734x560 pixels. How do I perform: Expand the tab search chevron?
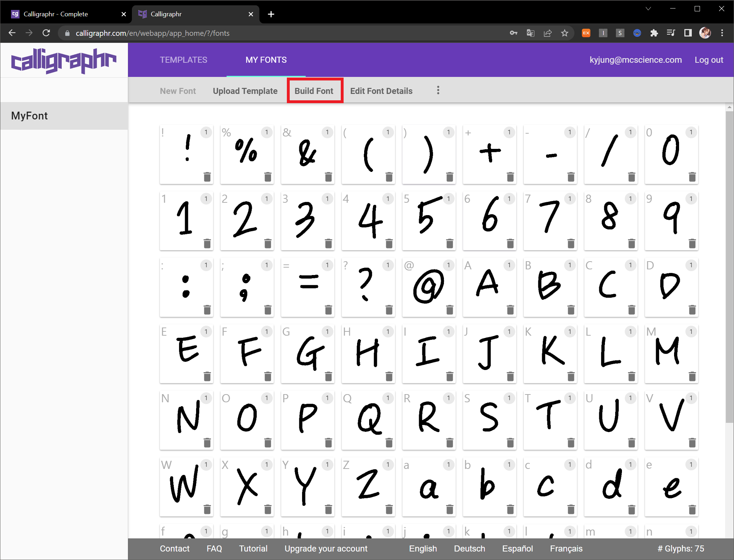[x=648, y=9]
